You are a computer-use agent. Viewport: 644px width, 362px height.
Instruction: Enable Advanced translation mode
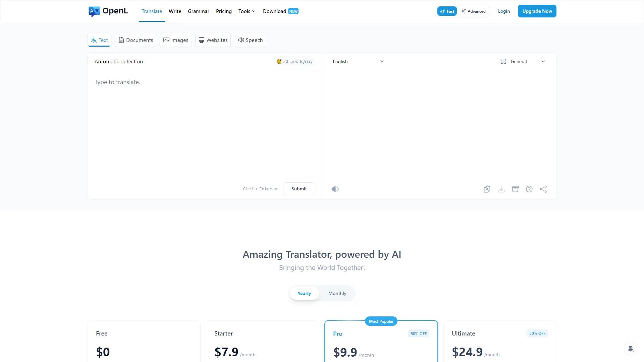coord(473,11)
